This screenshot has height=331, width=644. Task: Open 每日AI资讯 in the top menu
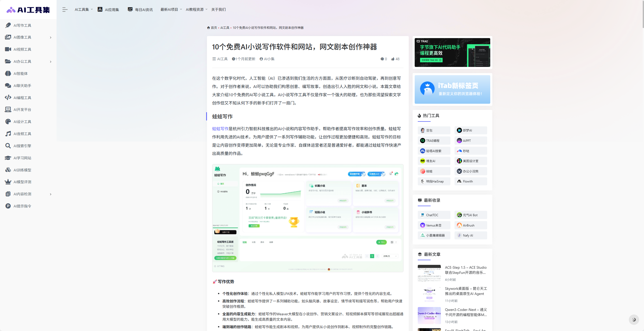click(140, 10)
